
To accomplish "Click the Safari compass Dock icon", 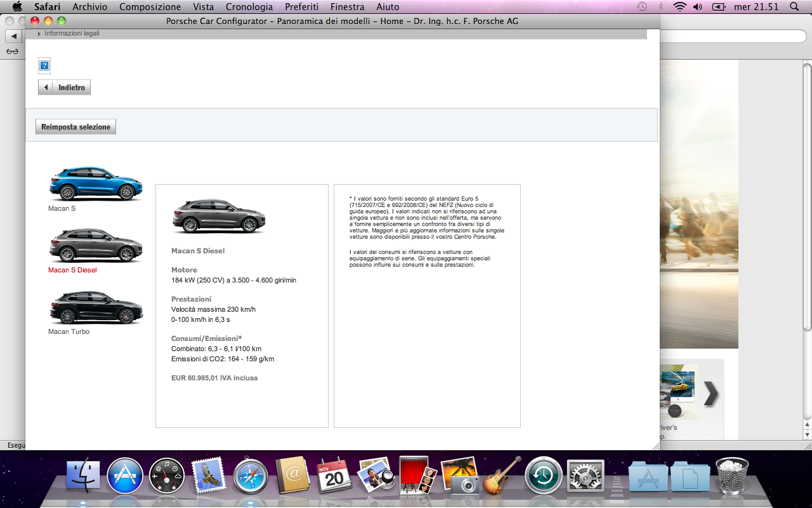I will pos(251,476).
